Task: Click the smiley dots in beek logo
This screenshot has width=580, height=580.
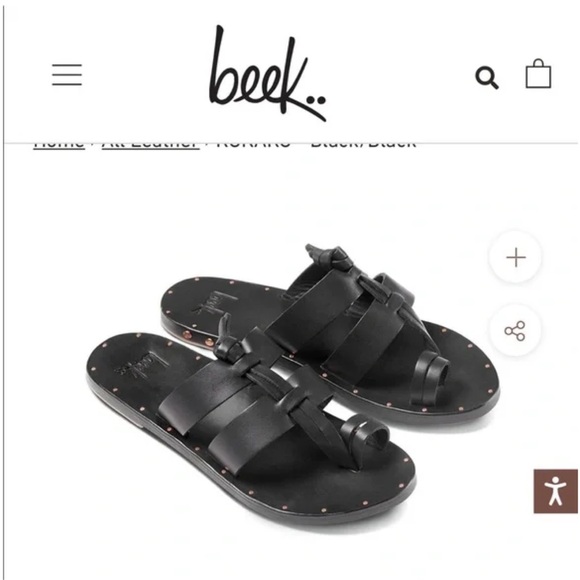Action: (x=316, y=100)
